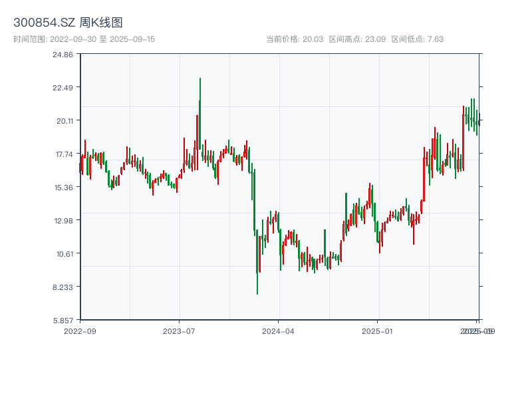Click the 5.857 y-axis price label
The height and width of the screenshot is (399, 532).
coord(63,321)
